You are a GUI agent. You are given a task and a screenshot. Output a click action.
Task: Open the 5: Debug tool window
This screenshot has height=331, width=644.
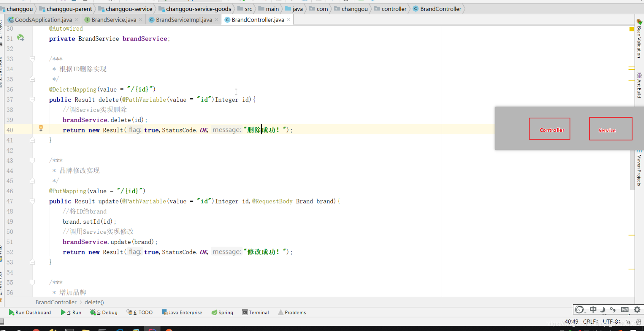pos(104,312)
